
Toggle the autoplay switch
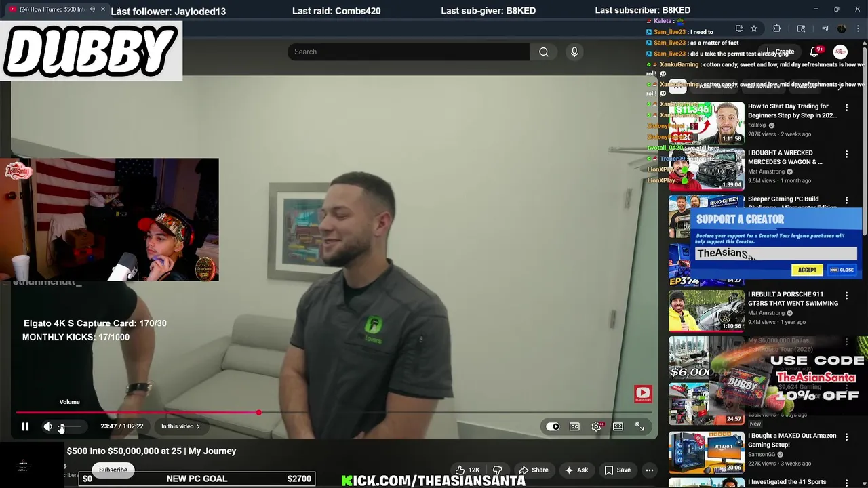tap(553, 426)
